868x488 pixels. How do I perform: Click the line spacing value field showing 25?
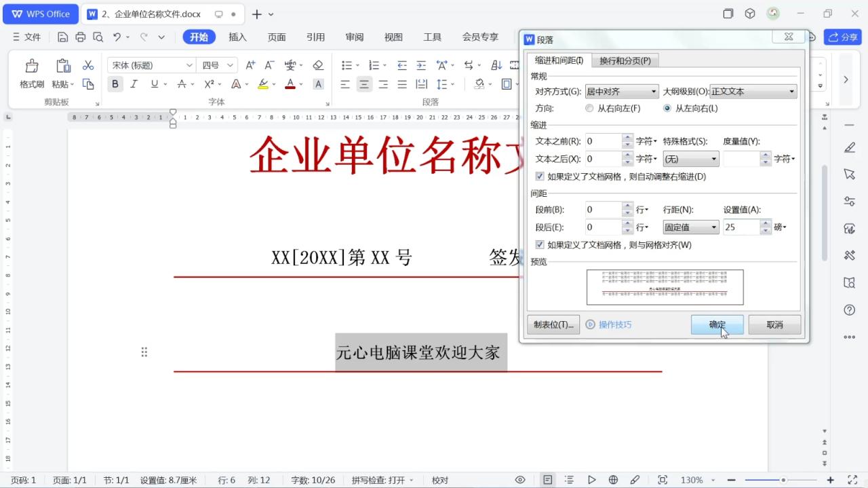tap(742, 227)
